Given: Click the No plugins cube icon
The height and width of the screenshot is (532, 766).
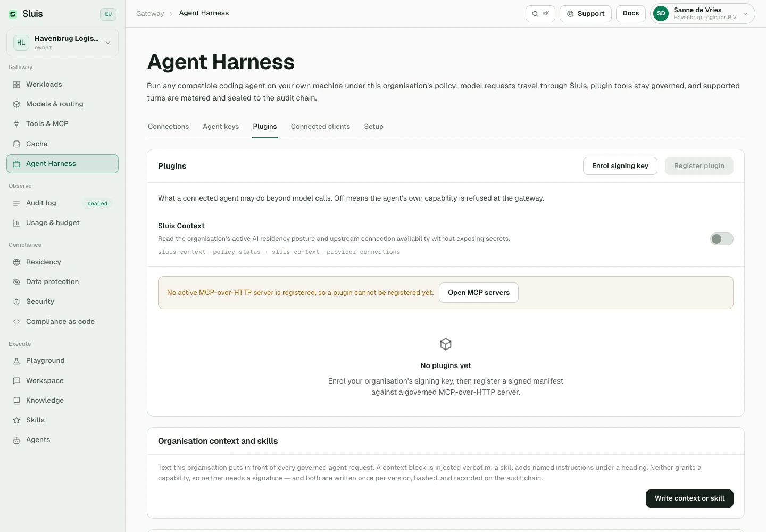Looking at the screenshot, I should tap(446, 344).
